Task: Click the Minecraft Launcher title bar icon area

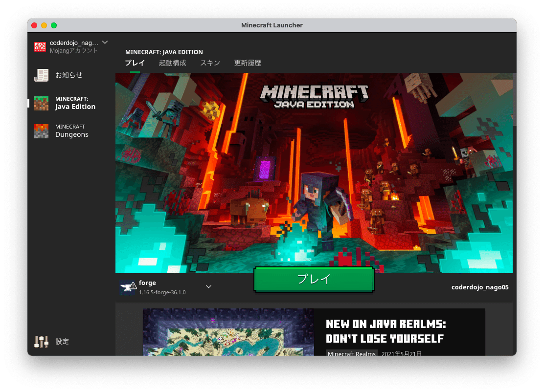Action: point(272,25)
